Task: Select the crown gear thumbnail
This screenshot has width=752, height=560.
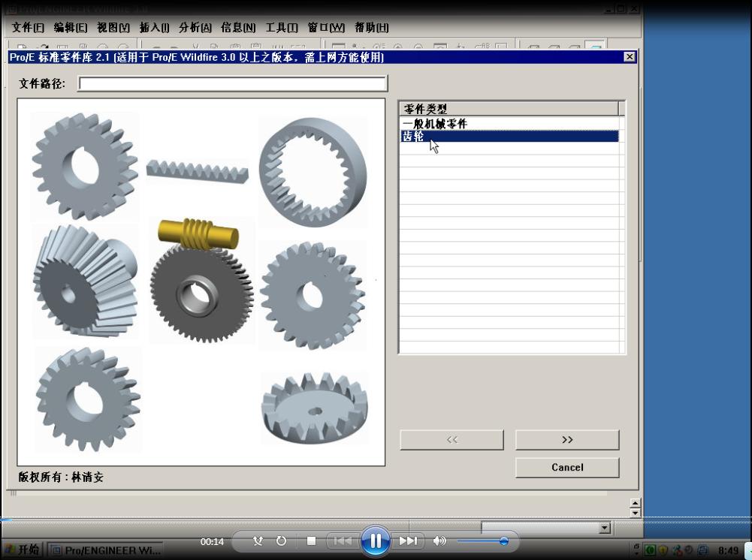Action: 315,408
